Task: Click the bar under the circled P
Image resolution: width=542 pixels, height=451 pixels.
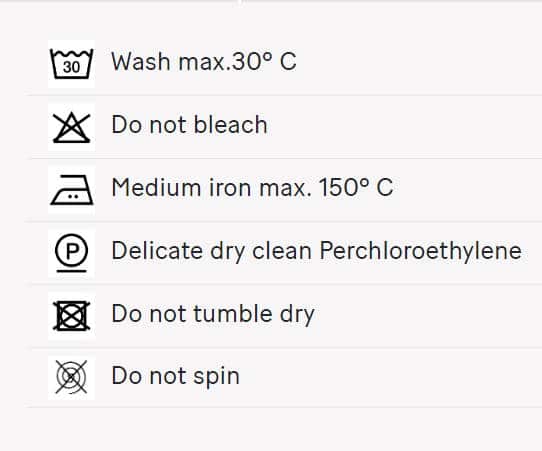Action: [x=72, y=271]
